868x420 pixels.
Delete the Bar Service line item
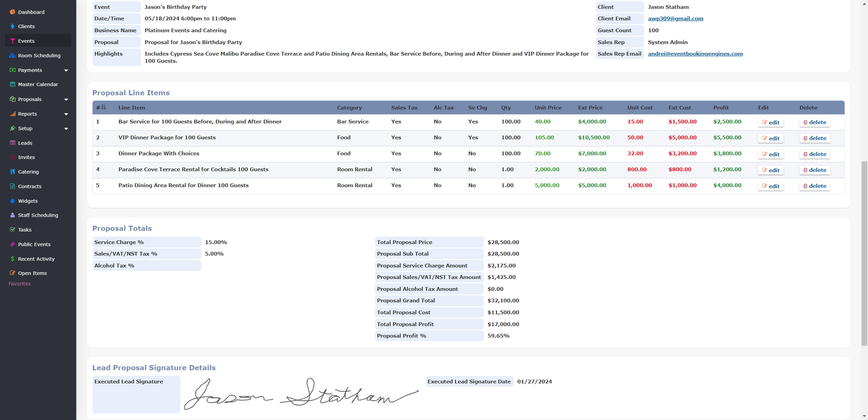click(815, 122)
